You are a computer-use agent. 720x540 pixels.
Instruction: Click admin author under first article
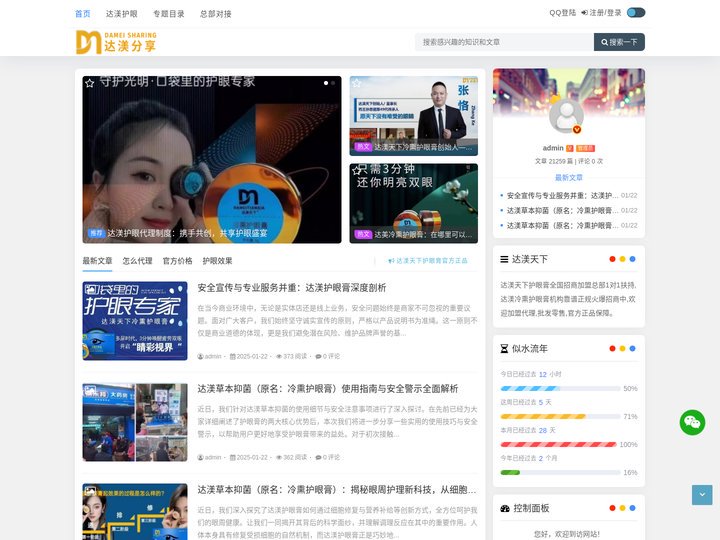[x=210, y=356]
